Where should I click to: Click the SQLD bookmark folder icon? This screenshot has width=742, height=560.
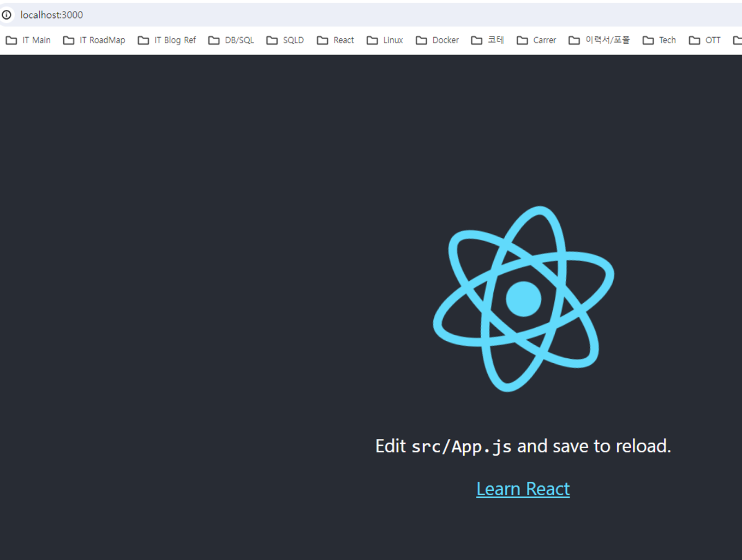click(x=271, y=40)
